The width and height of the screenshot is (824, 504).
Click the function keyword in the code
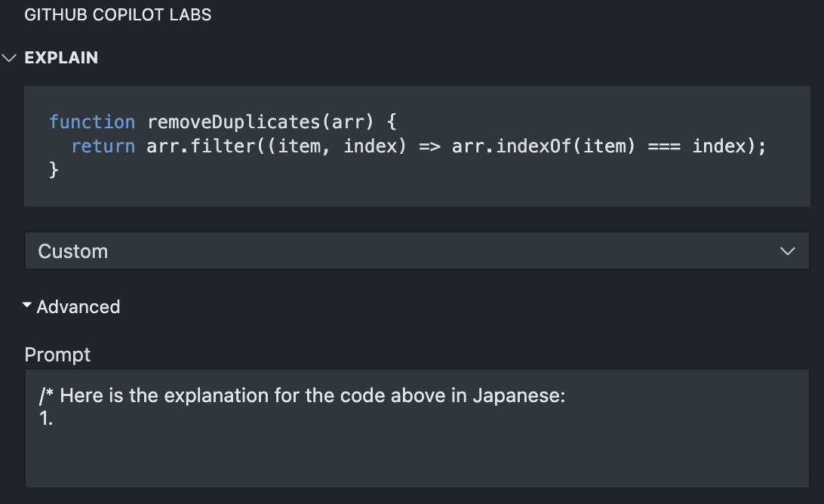[92, 122]
